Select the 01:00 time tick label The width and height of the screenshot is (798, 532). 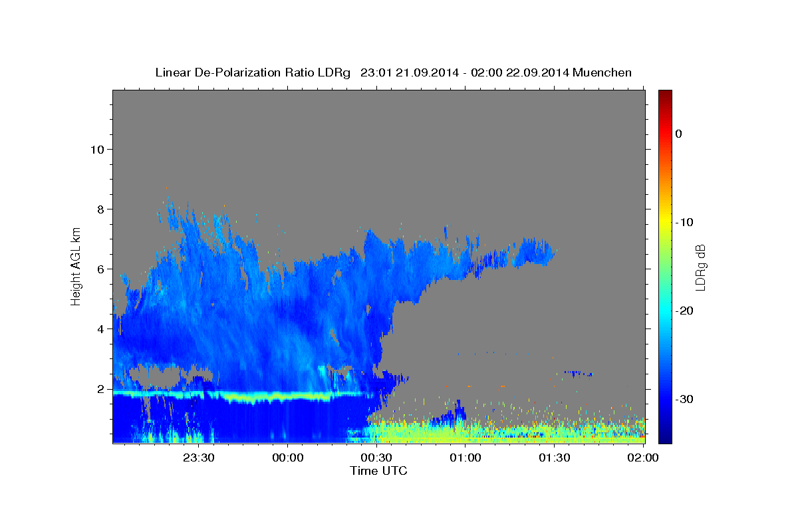pyautogui.click(x=465, y=458)
